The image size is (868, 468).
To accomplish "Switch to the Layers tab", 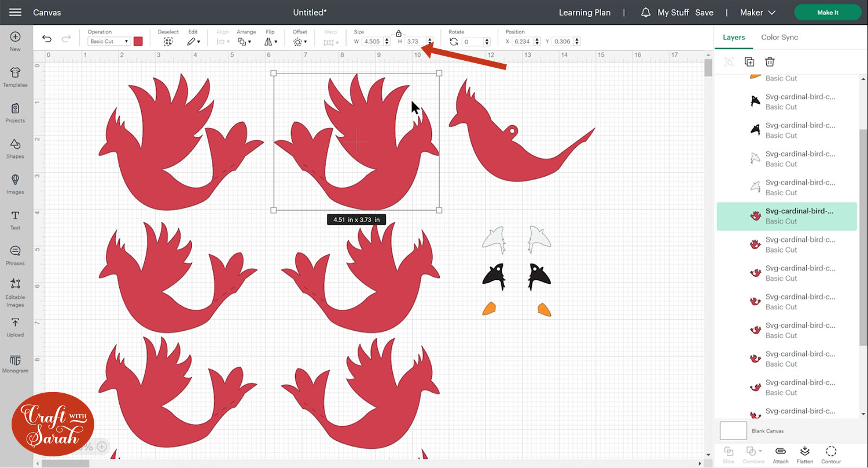I will (x=734, y=37).
